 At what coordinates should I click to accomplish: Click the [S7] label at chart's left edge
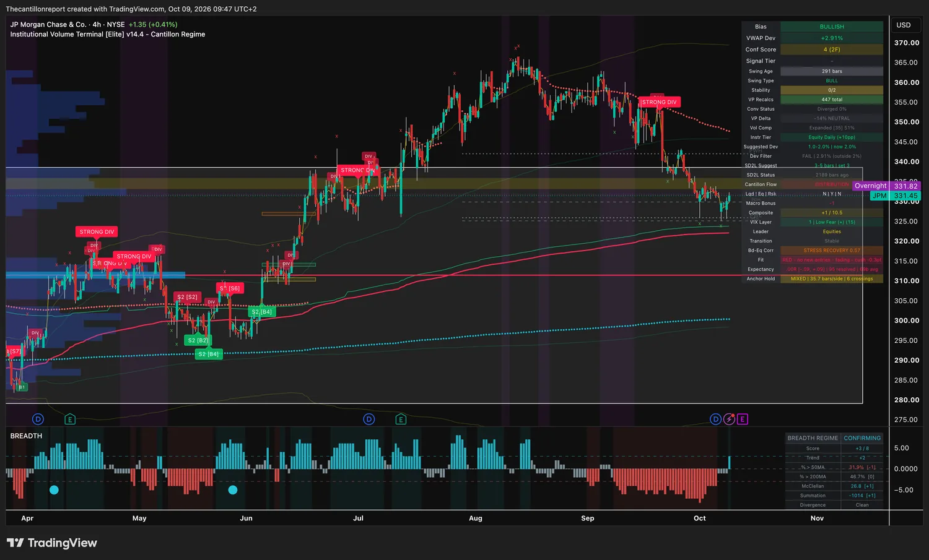click(14, 351)
